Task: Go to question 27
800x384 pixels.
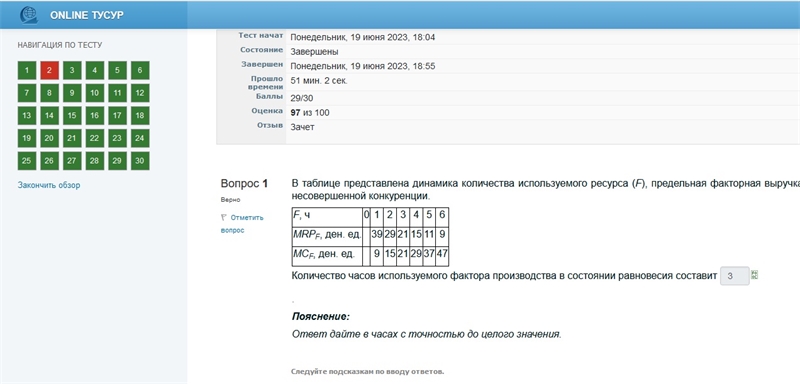Action: click(x=72, y=161)
